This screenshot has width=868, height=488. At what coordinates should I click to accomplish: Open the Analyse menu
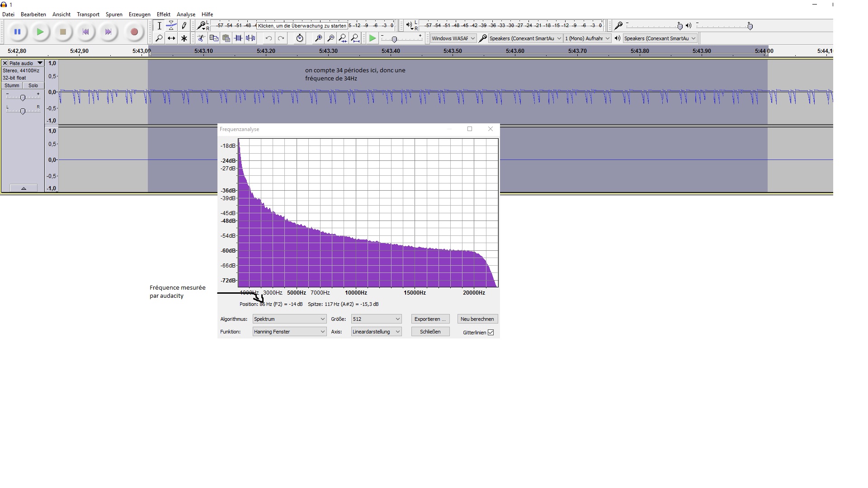tap(186, 14)
